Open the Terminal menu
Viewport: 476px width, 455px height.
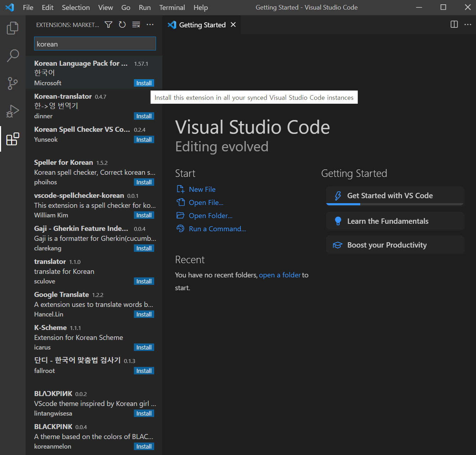click(x=172, y=7)
